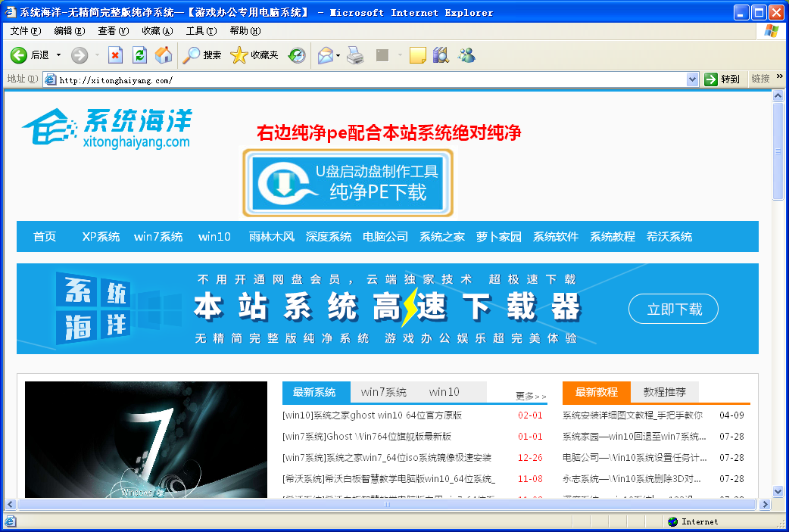
Task: Select the 教程推荐 tab
Action: point(665,392)
